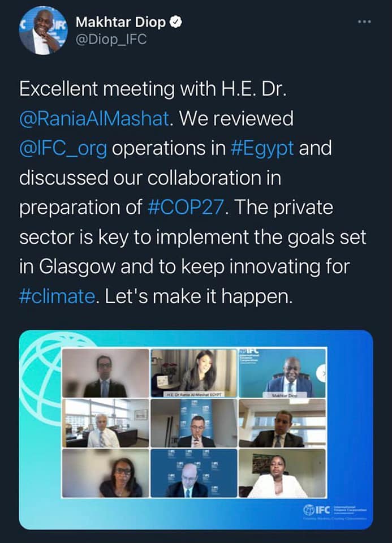Open the #Egypt hashtag

pyautogui.click(x=263, y=149)
